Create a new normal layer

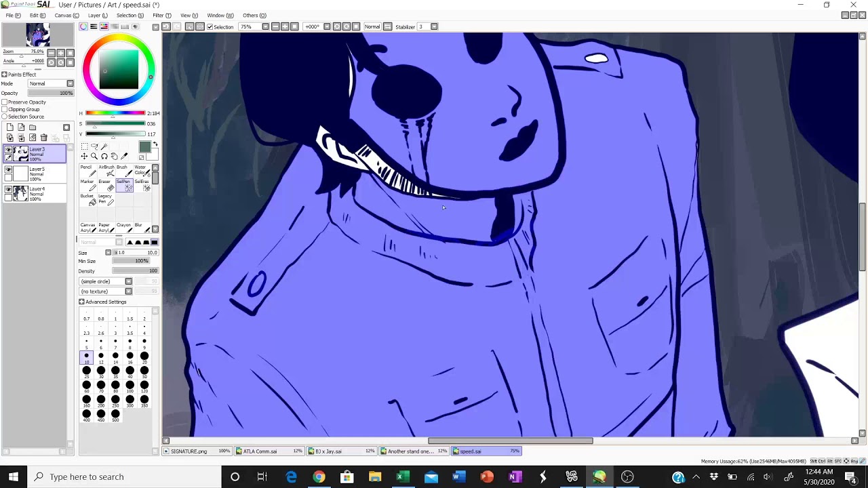click(10, 127)
